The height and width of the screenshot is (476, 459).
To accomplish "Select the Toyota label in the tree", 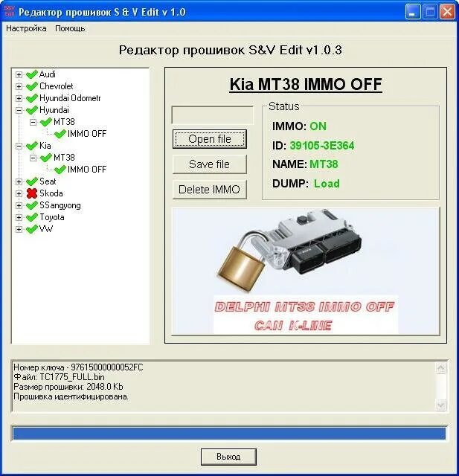I will (x=51, y=217).
